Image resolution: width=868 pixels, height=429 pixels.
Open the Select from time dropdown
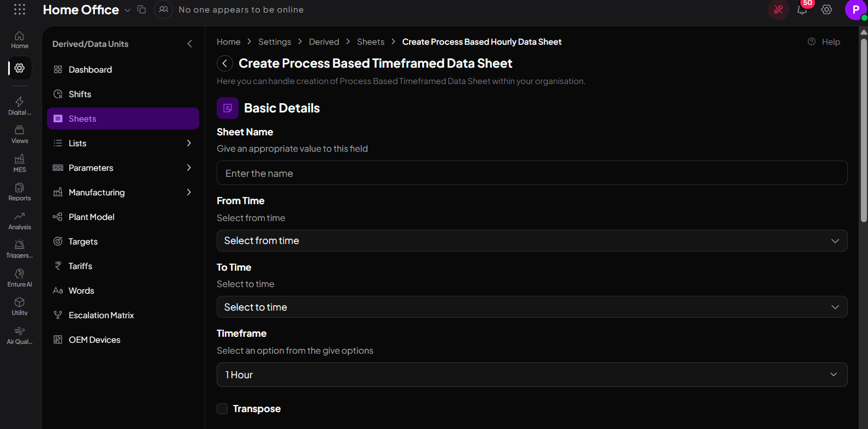coord(532,241)
